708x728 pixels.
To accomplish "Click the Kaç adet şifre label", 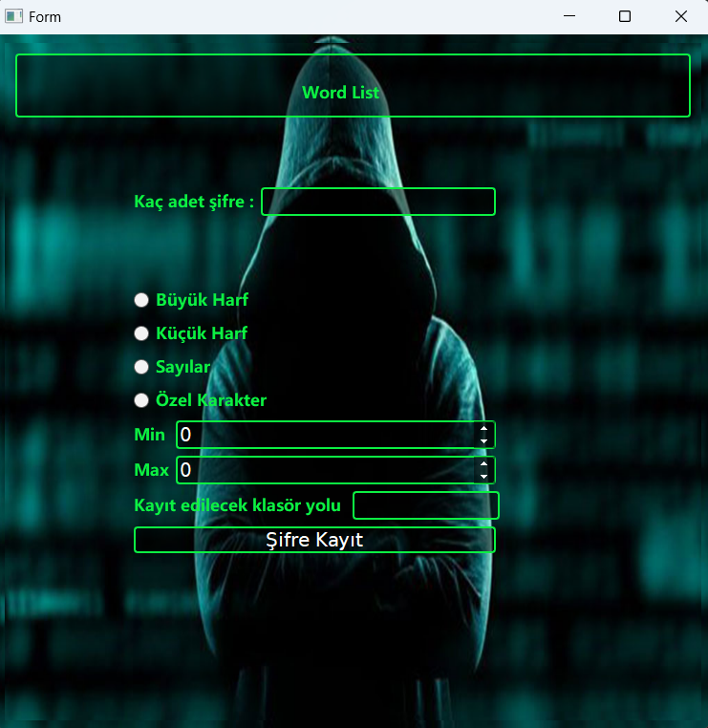I will pos(194,202).
